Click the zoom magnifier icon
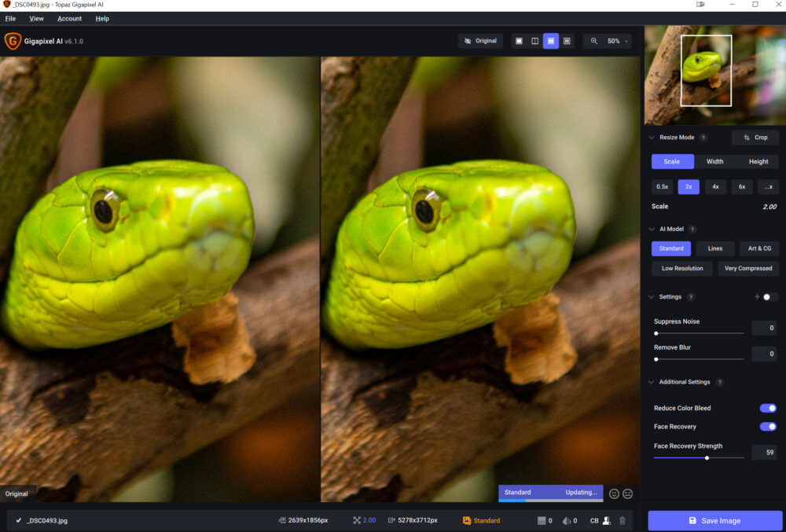 [594, 41]
